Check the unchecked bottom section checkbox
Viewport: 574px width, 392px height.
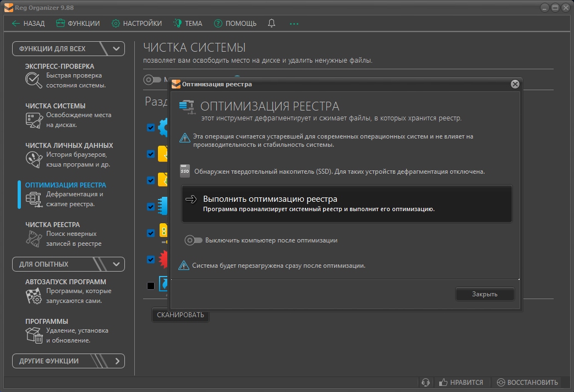pyautogui.click(x=151, y=285)
